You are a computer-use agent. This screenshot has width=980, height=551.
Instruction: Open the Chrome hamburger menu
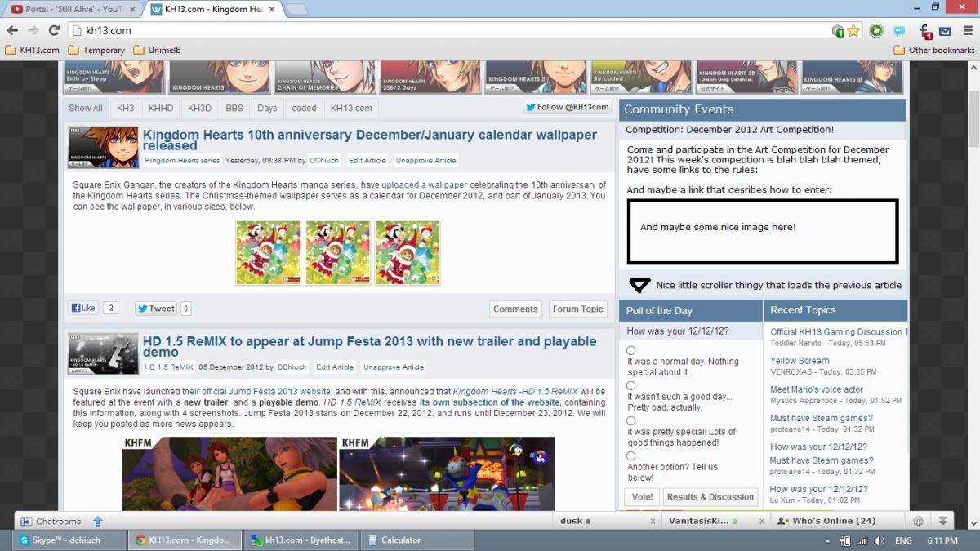click(966, 31)
